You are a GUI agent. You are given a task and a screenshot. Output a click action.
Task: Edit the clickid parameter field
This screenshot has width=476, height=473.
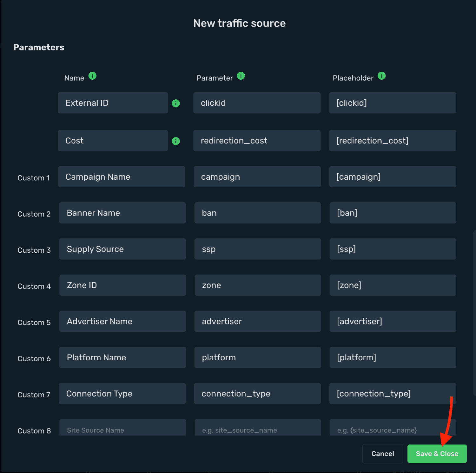[x=257, y=103]
